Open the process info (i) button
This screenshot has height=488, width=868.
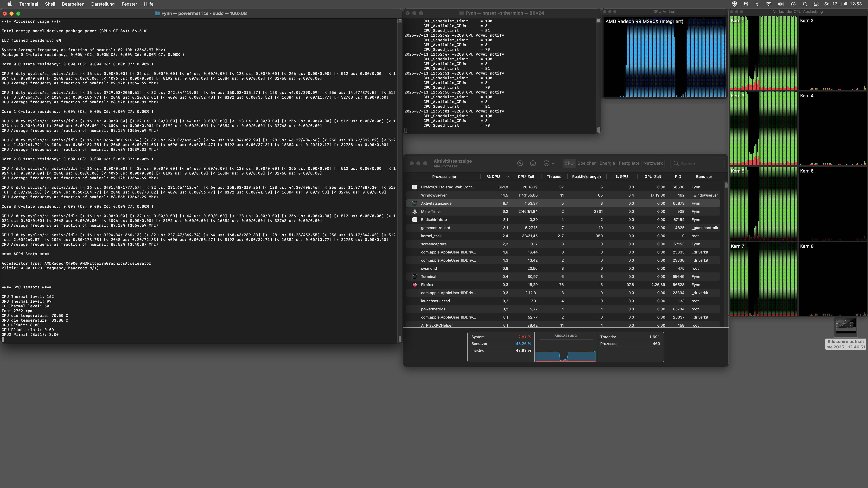coord(533,163)
